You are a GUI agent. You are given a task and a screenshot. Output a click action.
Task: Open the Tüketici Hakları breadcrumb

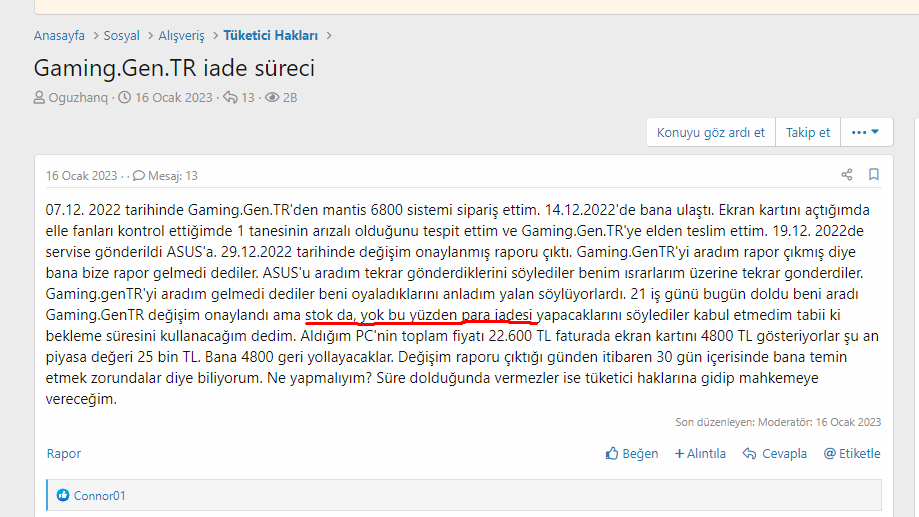tap(271, 36)
